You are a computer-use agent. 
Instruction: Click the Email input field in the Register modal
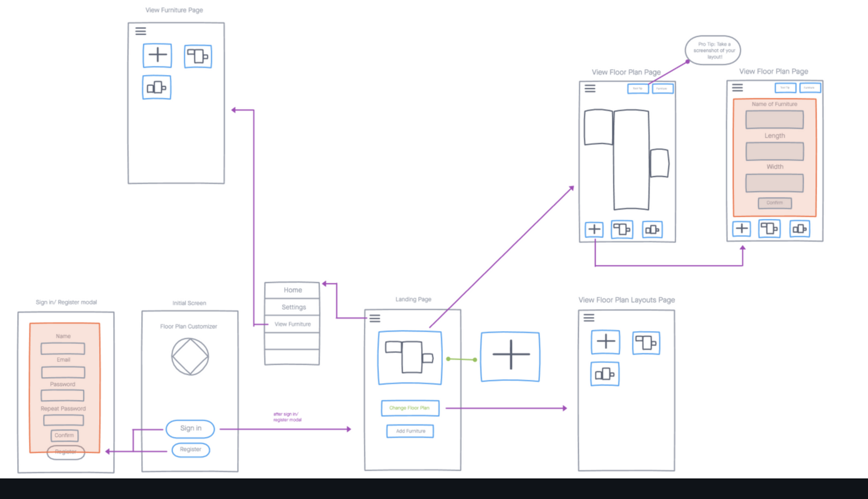[x=63, y=372]
